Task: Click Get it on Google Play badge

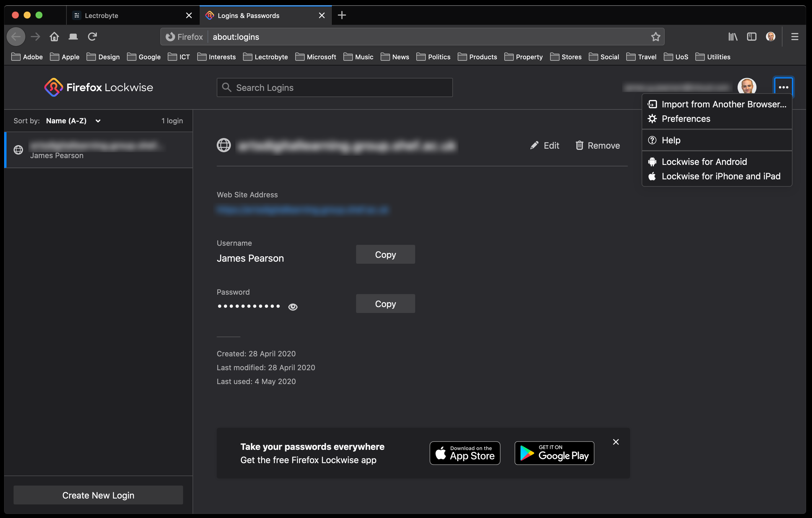Action: 554,453
